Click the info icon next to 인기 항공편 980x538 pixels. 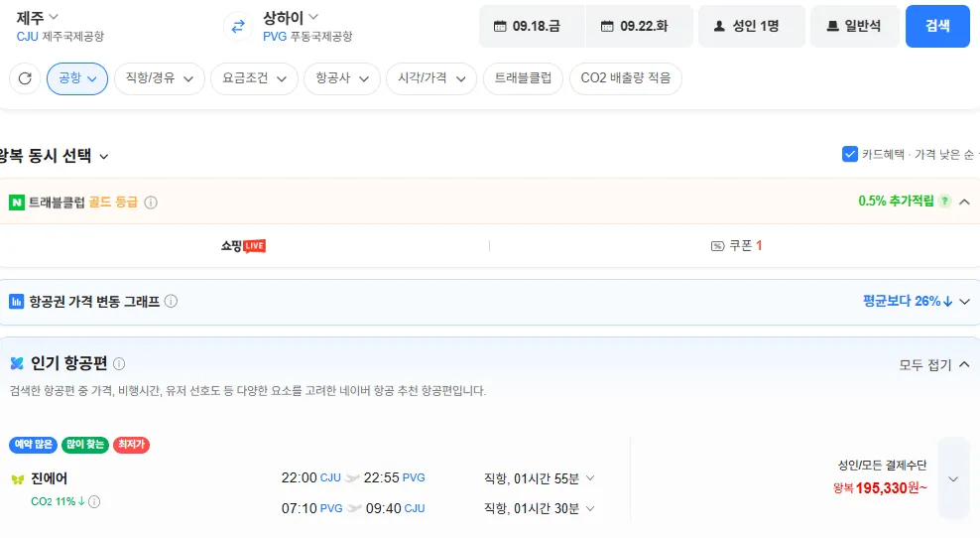[x=119, y=363]
